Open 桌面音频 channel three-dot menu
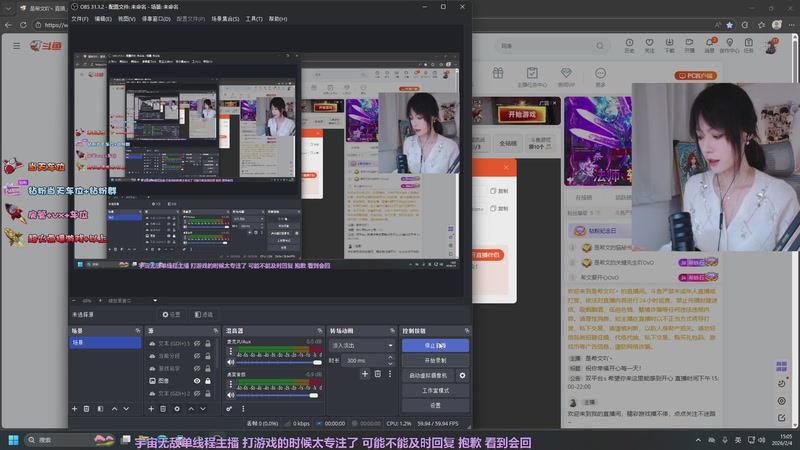 [231, 384]
